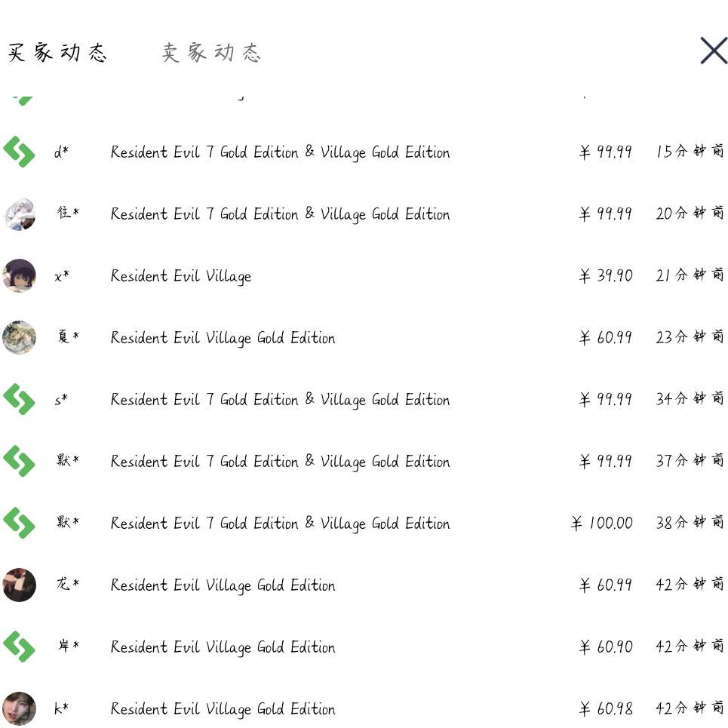Screen dimensions: 728x728
Task: Open the bundle listing from 20分钟前
Action: pos(280,214)
